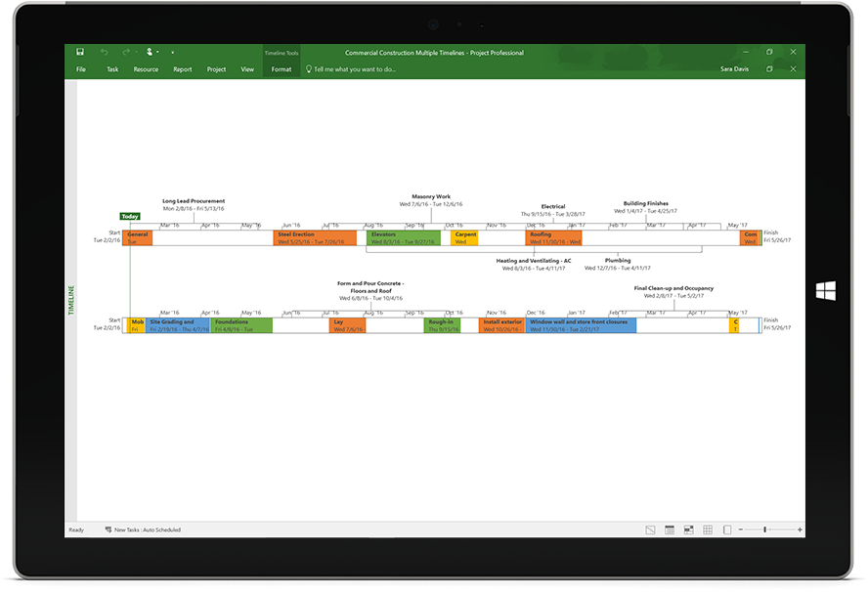Open Team Planner from the status bar
This screenshot has height=592, width=868.
tap(689, 529)
